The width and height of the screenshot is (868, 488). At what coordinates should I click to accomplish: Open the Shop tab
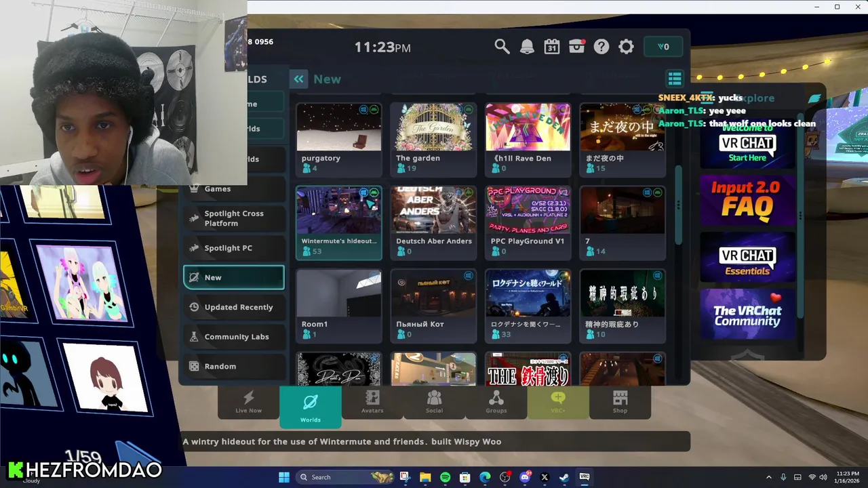point(620,403)
